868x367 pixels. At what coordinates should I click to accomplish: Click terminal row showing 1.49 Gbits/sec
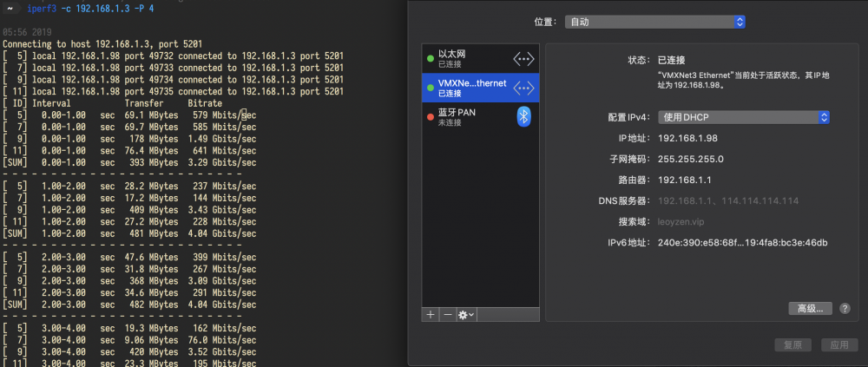point(129,139)
